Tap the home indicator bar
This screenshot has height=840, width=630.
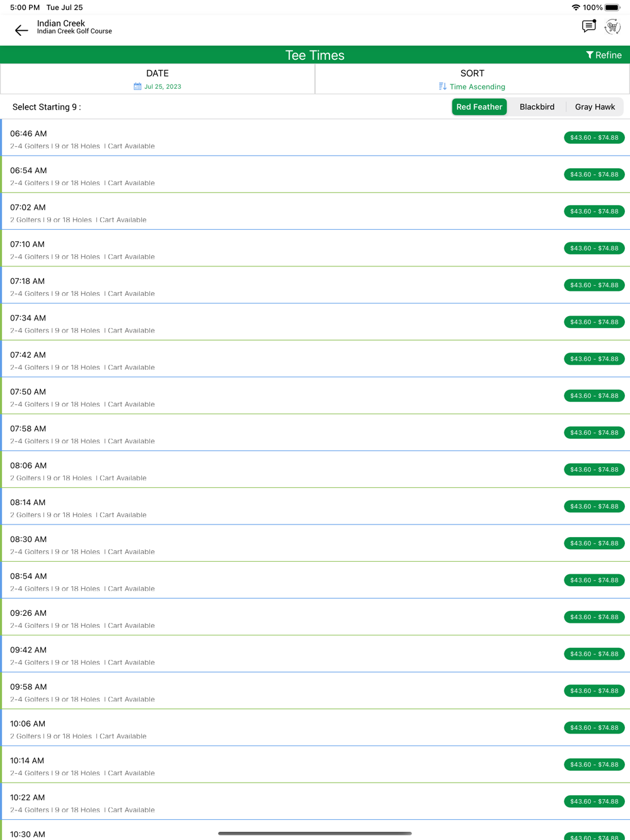pos(315,834)
